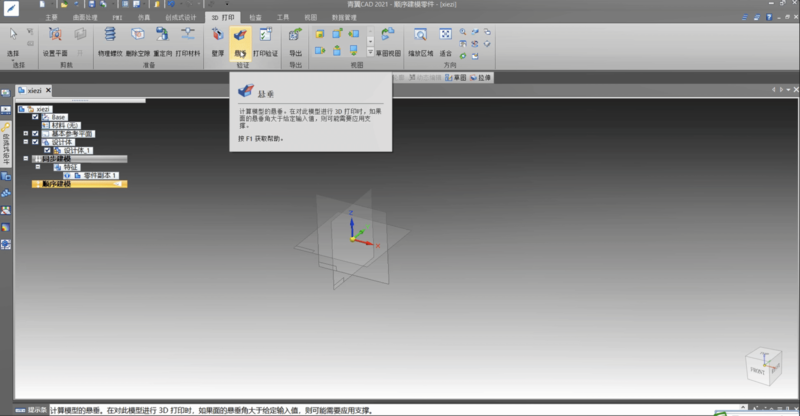The width and height of the screenshot is (800, 416).
Task: Collapse the 特征 node in tree
Action: pos(36,167)
